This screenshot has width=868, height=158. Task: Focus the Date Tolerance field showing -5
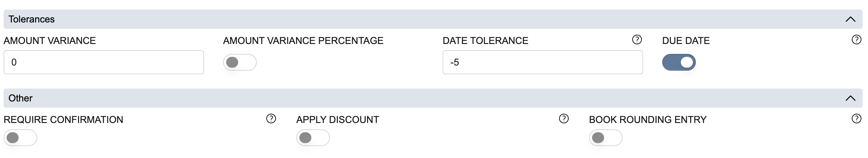[x=543, y=62]
